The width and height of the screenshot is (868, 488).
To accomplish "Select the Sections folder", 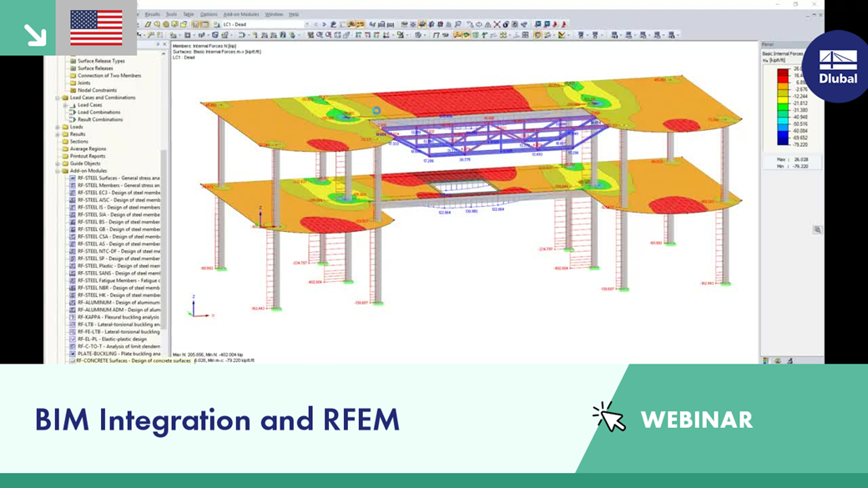I will (x=78, y=142).
